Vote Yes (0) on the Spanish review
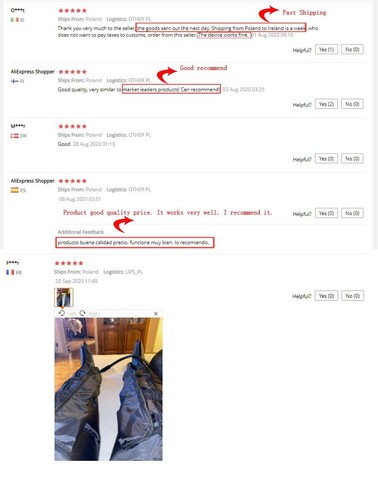378x500 pixels. pyautogui.click(x=326, y=213)
